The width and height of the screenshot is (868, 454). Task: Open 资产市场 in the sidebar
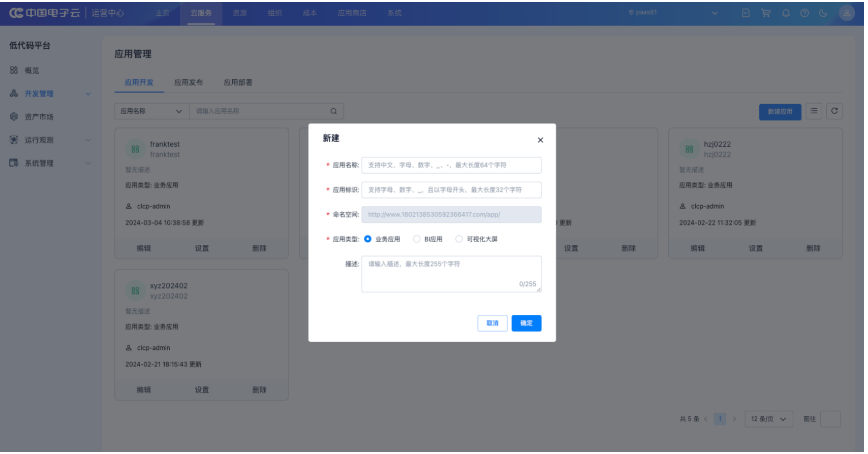tap(39, 117)
